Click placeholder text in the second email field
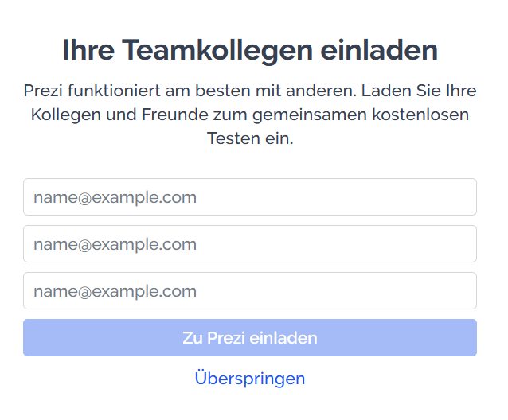The height and width of the screenshot is (420, 508). click(x=115, y=244)
